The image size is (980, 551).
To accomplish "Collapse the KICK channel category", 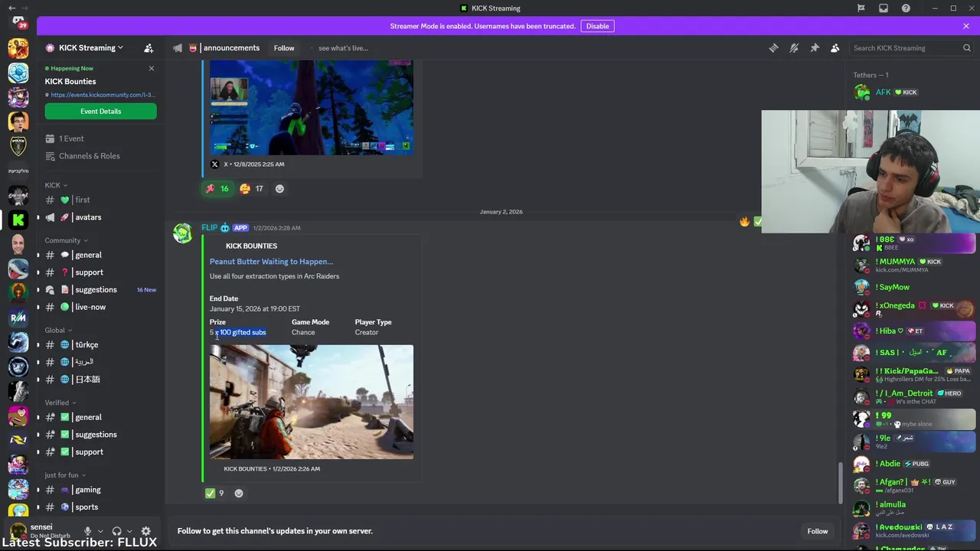I will [56, 185].
